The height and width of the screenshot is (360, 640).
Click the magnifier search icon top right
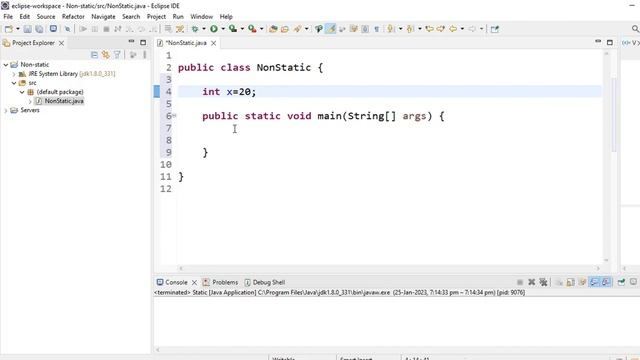(x=636, y=29)
